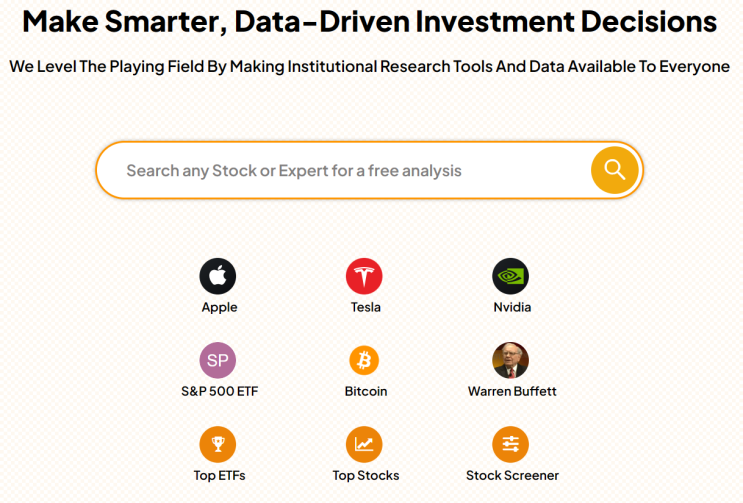The width and height of the screenshot is (743, 503).
Task: Open the Bitcoin coin icon
Action: (364, 360)
